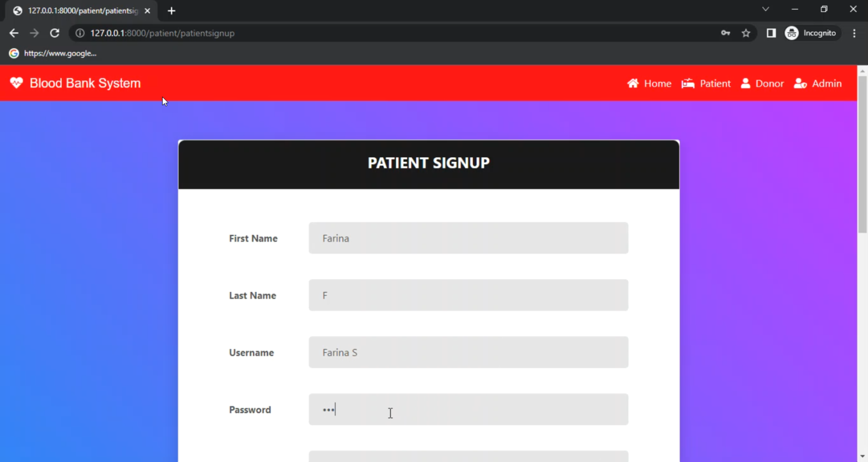Toggle the browser side panel
Viewport: 868px width, 462px height.
point(771,34)
